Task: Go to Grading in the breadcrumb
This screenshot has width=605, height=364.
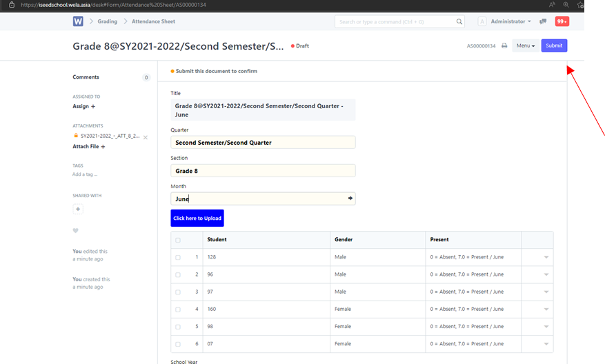Action: 108,21
